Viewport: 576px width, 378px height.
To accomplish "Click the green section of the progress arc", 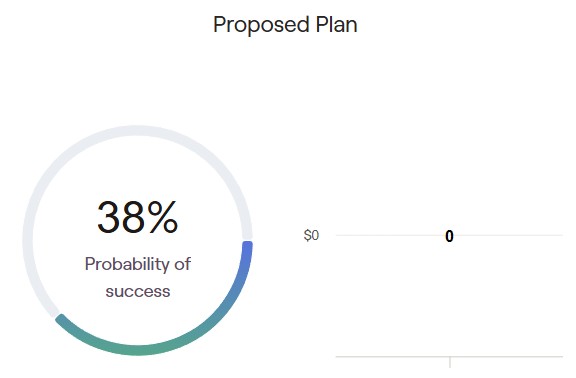I will tap(138, 350).
